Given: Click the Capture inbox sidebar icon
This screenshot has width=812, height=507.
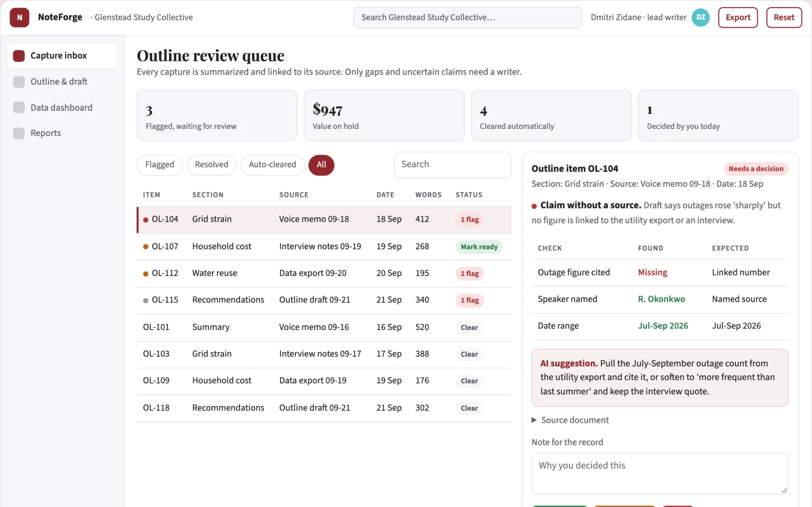Looking at the screenshot, I should point(19,56).
